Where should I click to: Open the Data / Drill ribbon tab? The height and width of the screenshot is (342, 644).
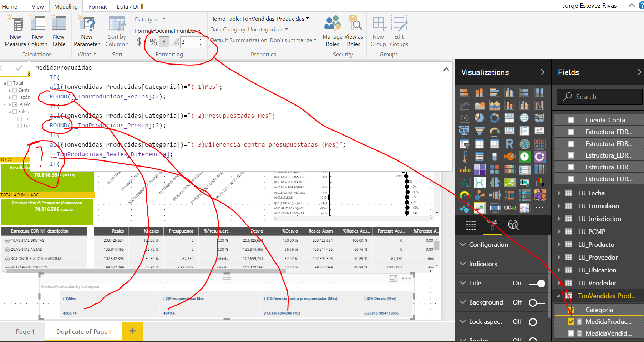(x=130, y=6)
